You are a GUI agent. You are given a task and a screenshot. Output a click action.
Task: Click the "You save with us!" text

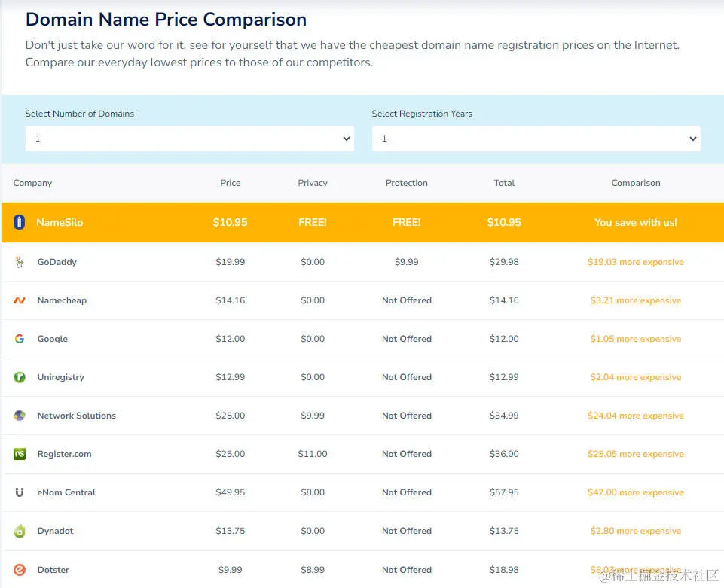(x=636, y=222)
